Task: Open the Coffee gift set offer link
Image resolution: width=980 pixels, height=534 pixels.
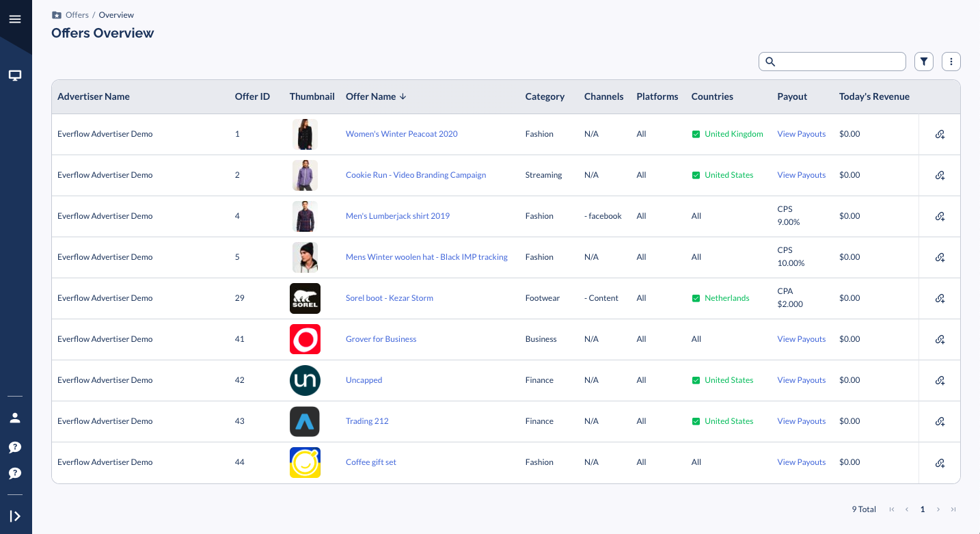Action: click(x=371, y=462)
